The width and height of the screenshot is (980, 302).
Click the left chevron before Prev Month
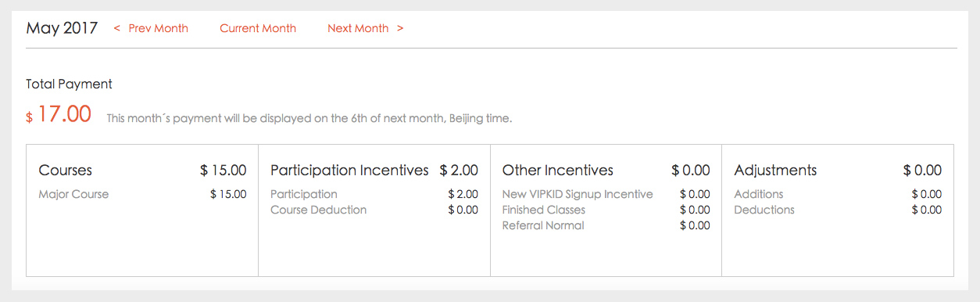(x=117, y=28)
